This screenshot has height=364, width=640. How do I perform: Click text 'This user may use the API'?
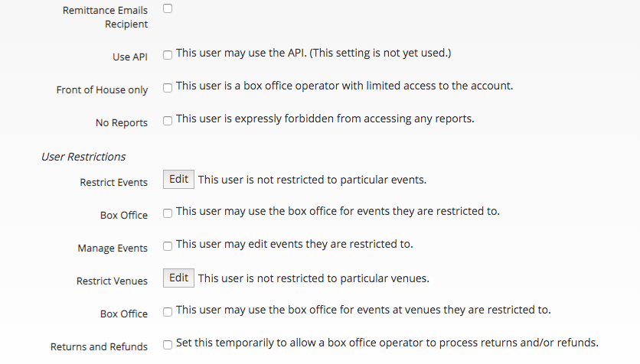[241, 53]
